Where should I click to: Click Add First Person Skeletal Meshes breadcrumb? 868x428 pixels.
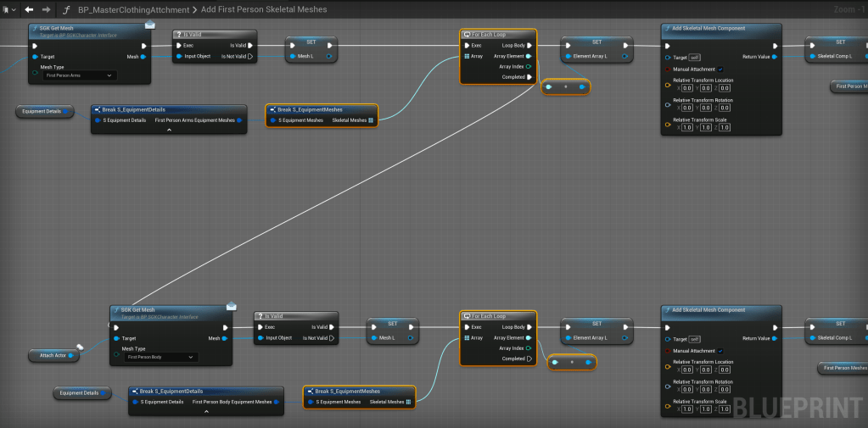[x=264, y=9]
